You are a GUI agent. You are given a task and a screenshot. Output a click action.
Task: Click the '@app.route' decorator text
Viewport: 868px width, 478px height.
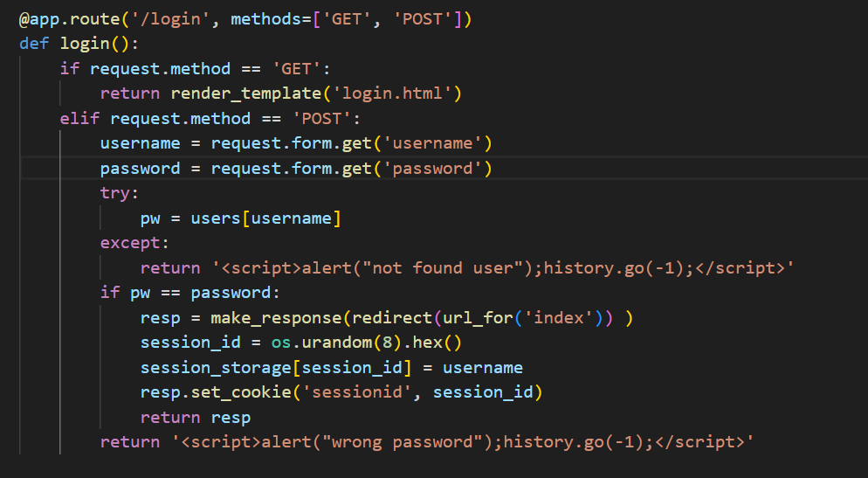(70, 19)
